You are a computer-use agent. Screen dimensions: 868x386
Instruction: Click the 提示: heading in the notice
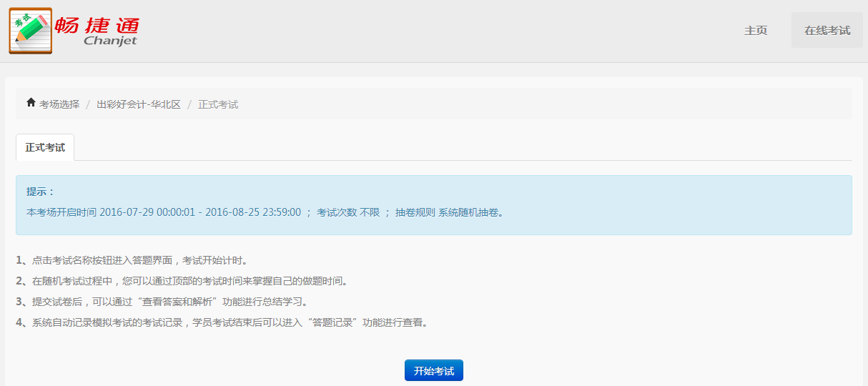(x=41, y=192)
